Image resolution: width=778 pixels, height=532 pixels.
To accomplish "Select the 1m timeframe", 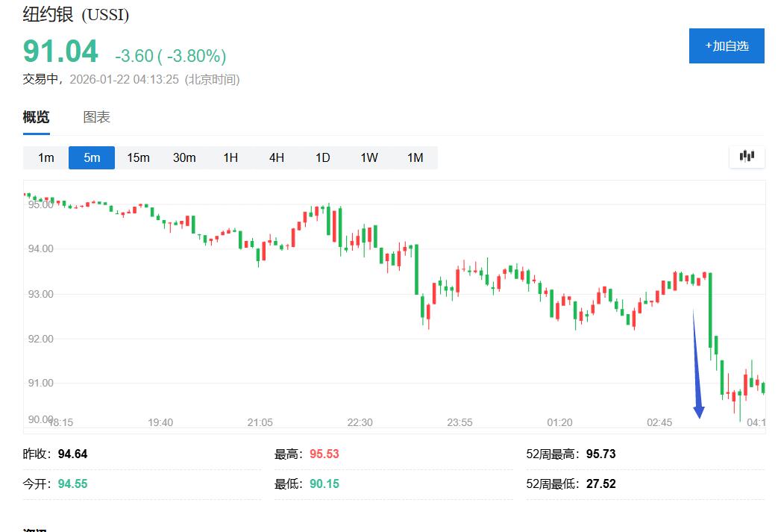I will pyautogui.click(x=45, y=157).
